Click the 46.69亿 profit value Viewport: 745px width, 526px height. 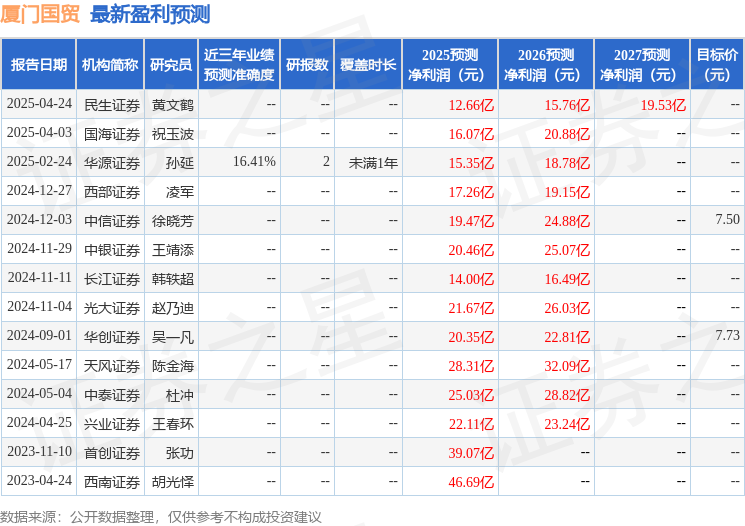[471, 482]
